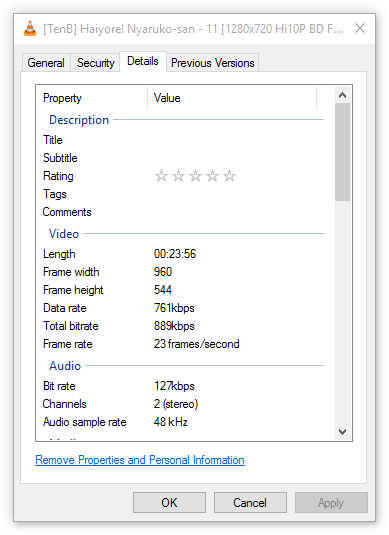Select the Data rate value 761kbps
The height and width of the screenshot is (535, 389).
tap(174, 308)
